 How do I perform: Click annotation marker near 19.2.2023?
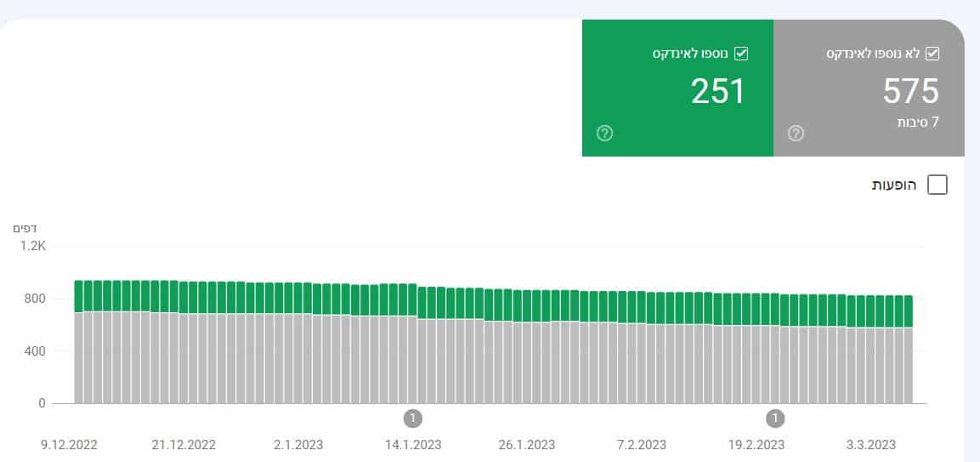[775, 418]
